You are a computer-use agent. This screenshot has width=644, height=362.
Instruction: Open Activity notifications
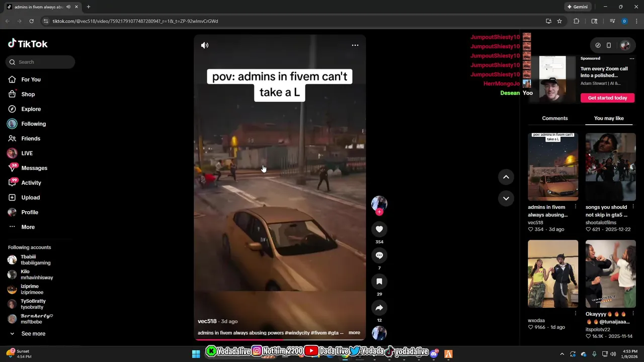pyautogui.click(x=31, y=183)
